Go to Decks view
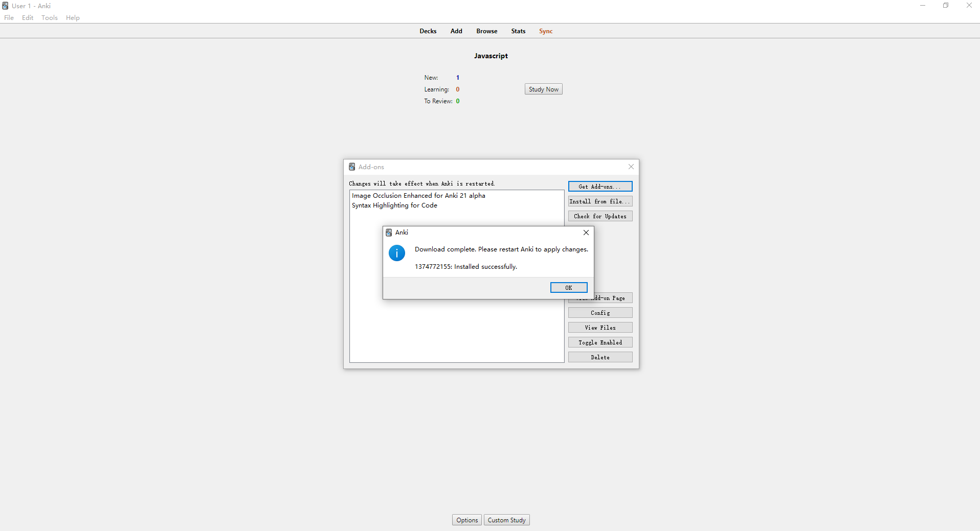The image size is (980, 531). tap(428, 31)
